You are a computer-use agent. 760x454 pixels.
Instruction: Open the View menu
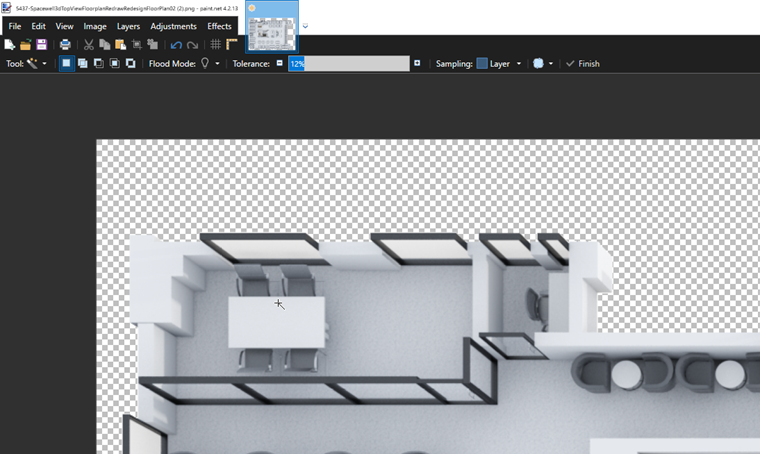(x=64, y=26)
